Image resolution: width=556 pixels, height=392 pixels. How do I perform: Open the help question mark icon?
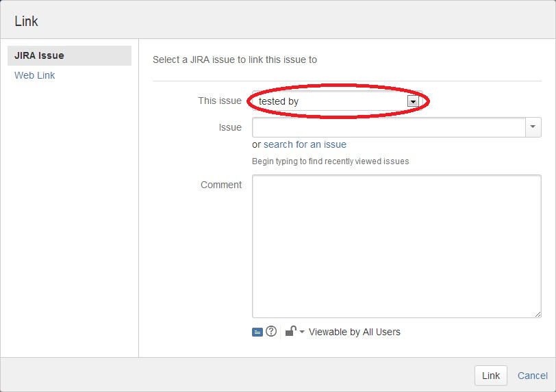pos(271,331)
